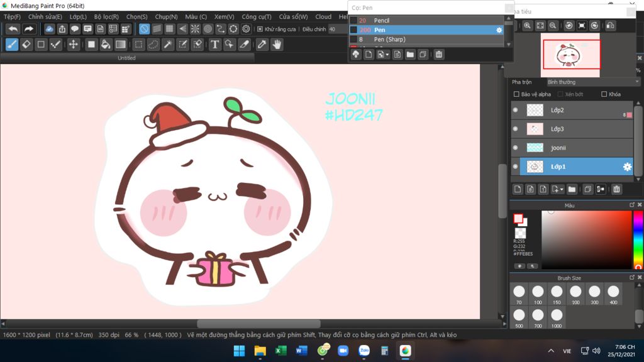The image size is (644, 362).
Task: Open the Cửa sổ(W) menu
Action: tap(293, 17)
